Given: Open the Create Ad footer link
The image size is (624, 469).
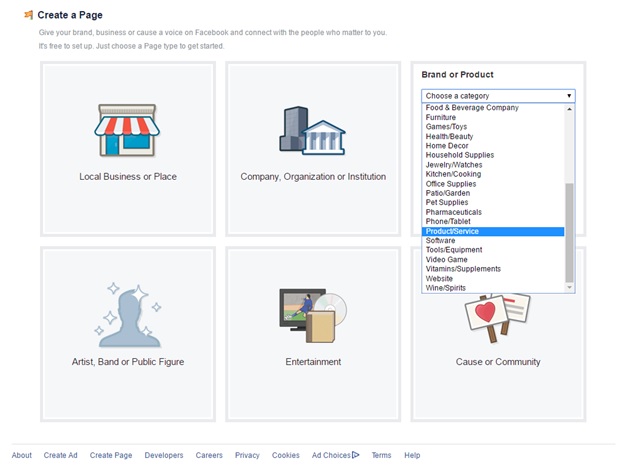Looking at the screenshot, I should point(60,455).
